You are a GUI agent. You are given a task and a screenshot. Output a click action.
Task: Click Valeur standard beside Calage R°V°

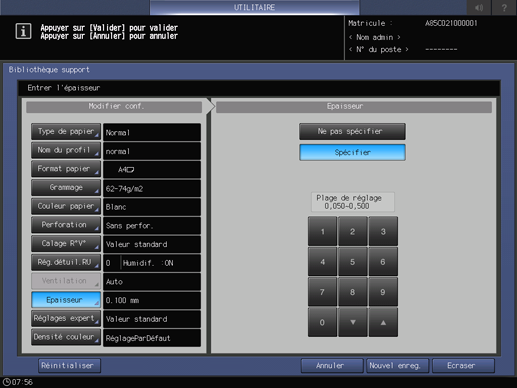tap(152, 244)
